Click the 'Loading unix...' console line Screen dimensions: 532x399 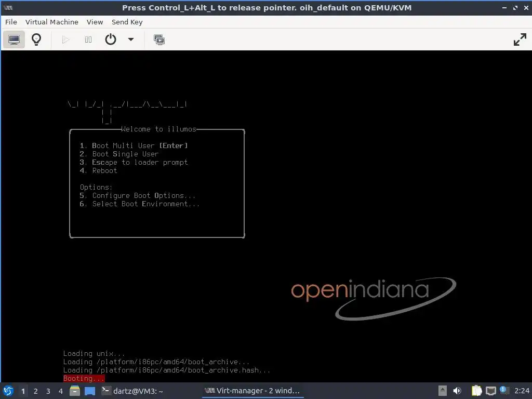click(94, 353)
